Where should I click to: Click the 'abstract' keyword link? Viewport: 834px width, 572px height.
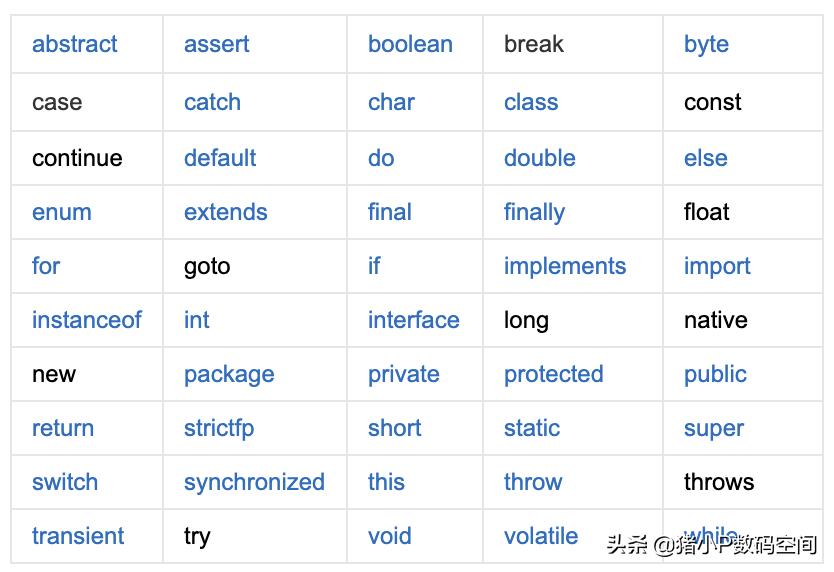point(74,44)
